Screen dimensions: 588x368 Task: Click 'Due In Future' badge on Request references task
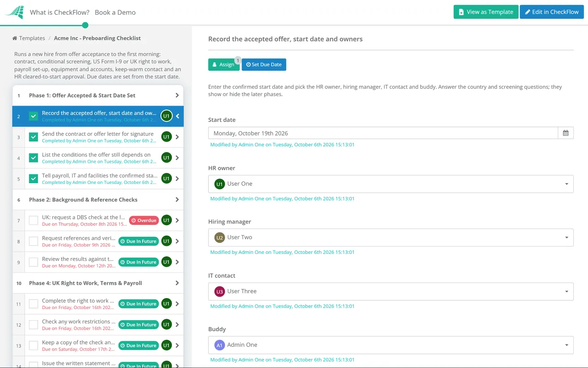pos(139,241)
